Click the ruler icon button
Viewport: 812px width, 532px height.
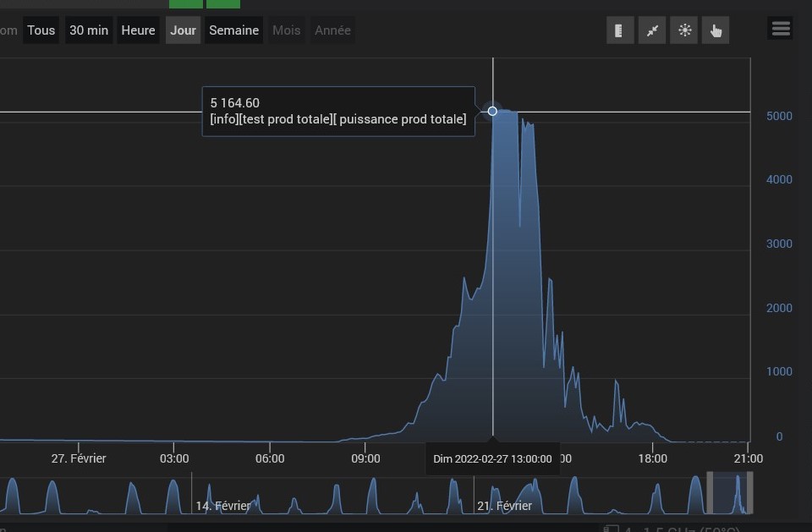(619, 30)
